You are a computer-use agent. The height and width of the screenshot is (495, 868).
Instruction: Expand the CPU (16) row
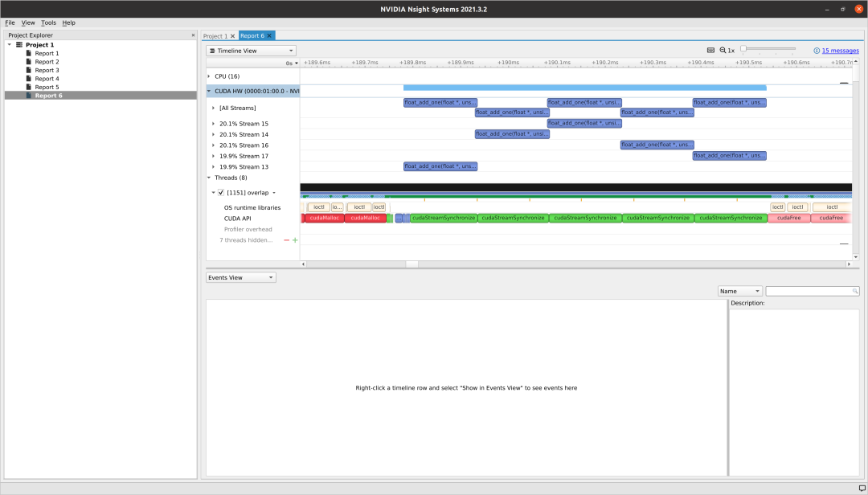coord(209,76)
